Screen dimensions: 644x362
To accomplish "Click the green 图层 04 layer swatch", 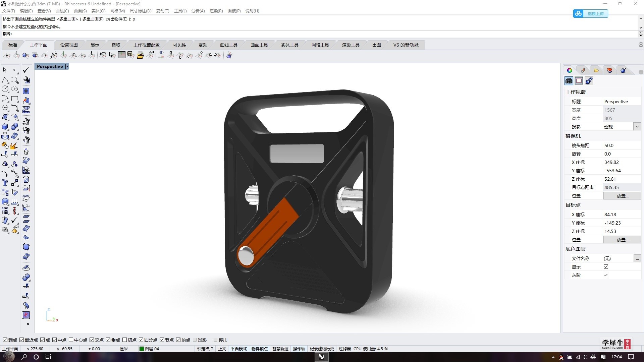I will click(142, 349).
